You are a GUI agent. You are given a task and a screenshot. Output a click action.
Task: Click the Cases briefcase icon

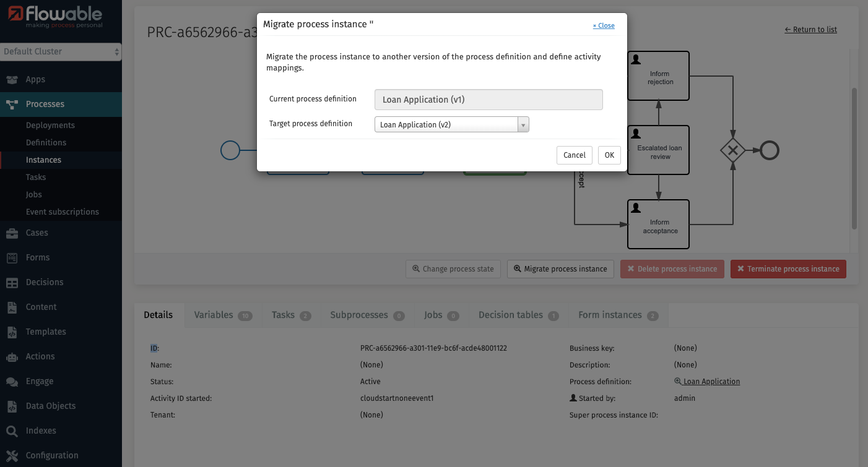(12, 233)
